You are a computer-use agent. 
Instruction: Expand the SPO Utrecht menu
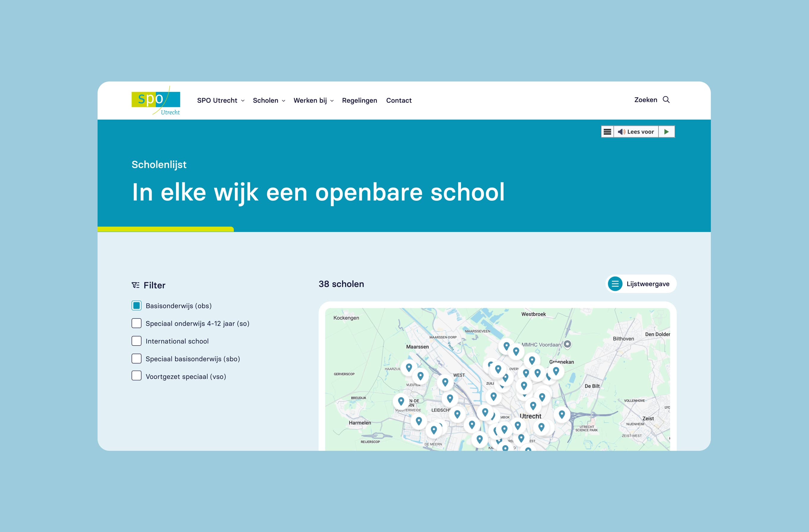[221, 100]
